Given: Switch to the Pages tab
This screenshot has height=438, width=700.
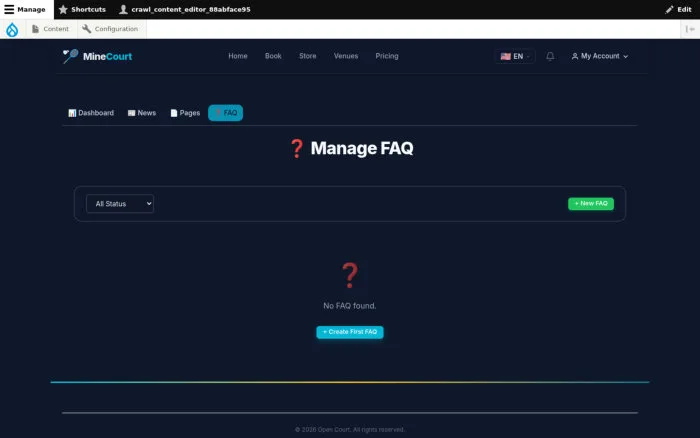Looking at the screenshot, I should [185, 113].
